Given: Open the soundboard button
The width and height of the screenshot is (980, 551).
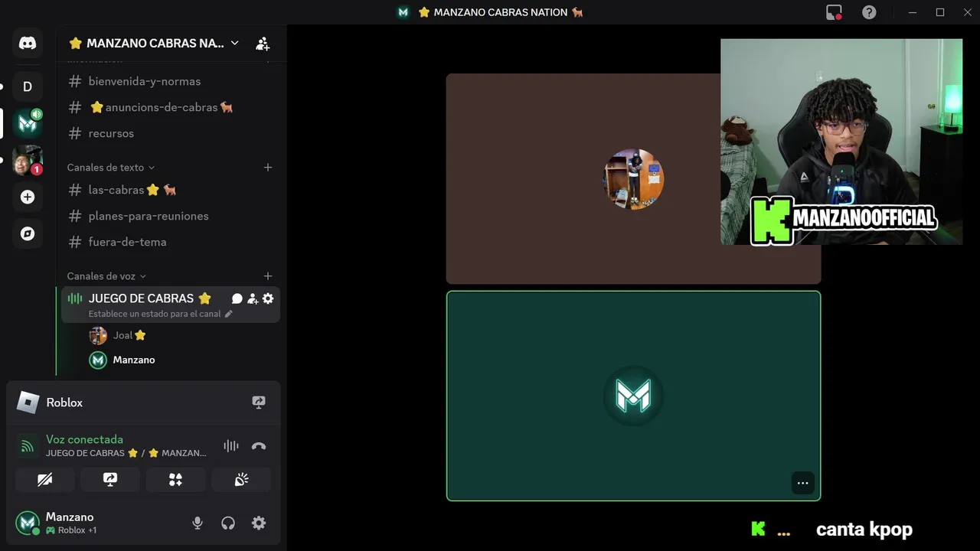Looking at the screenshot, I should click(x=241, y=480).
